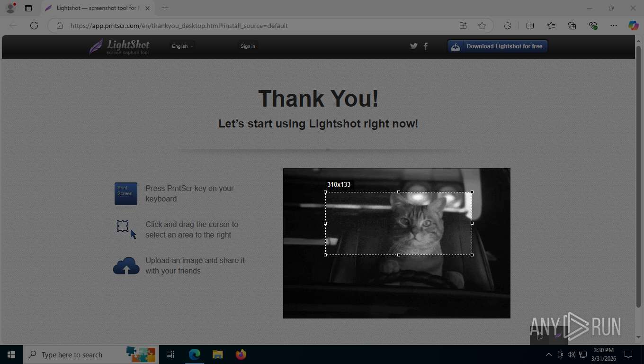Open the Windows Start menu

[11, 355]
